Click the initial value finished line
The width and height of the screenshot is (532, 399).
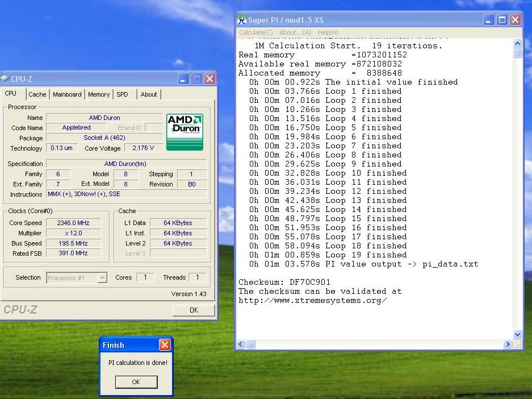pyautogui.click(x=354, y=82)
